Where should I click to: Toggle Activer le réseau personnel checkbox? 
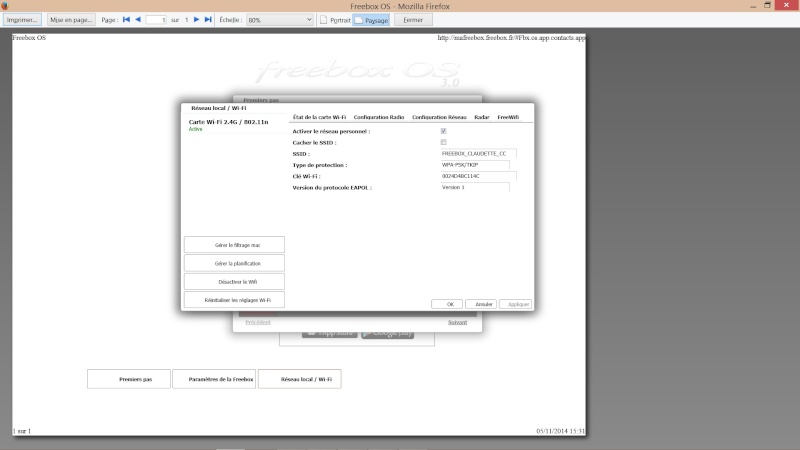[443, 131]
